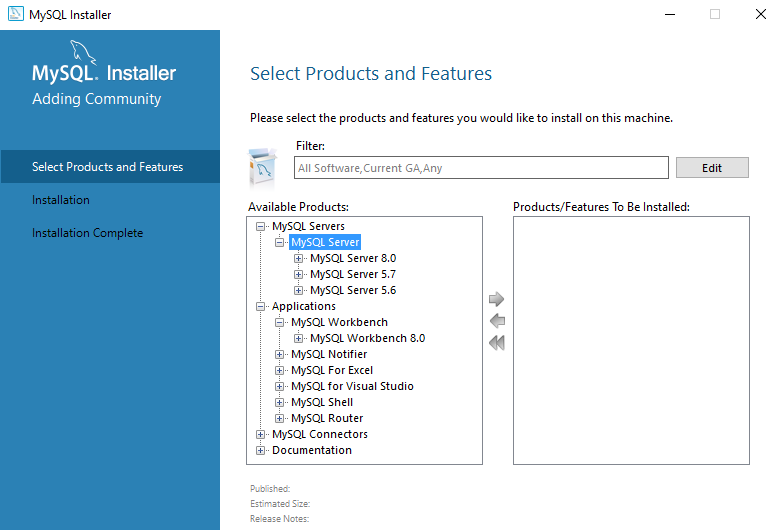The height and width of the screenshot is (530, 784).
Task: Select MySQL Workbench 8.0 in the tree
Action: point(368,338)
